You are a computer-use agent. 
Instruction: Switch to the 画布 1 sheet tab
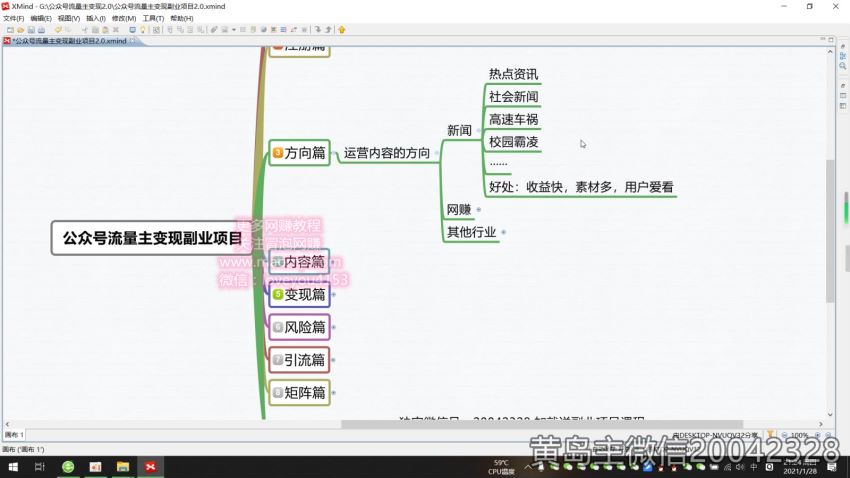tap(14, 435)
